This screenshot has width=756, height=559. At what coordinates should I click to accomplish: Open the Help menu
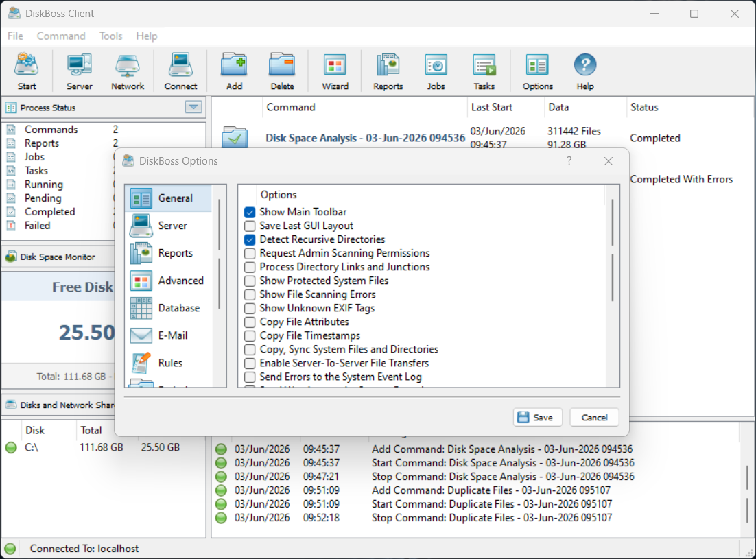(x=147, y=36)
